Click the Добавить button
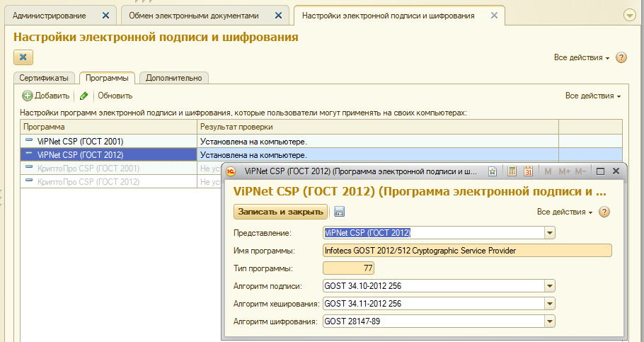The image size is (644, 342). click(46, 96)
